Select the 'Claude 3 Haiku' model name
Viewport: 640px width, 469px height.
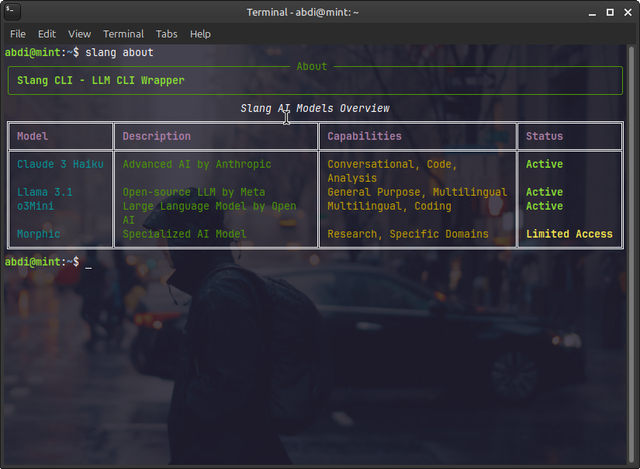tap(59, 164)
